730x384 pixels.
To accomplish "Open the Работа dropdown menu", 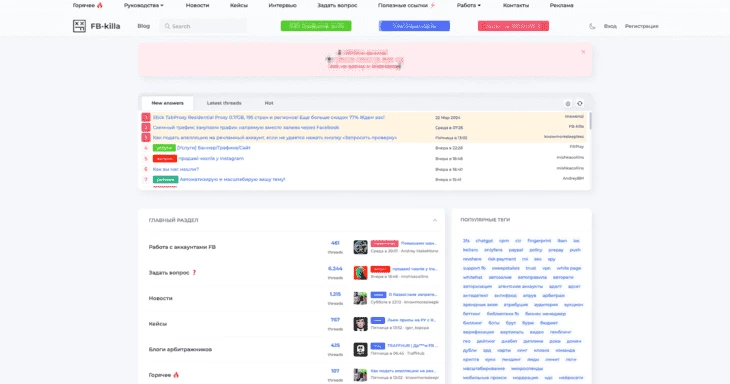I will coord(468,6).
